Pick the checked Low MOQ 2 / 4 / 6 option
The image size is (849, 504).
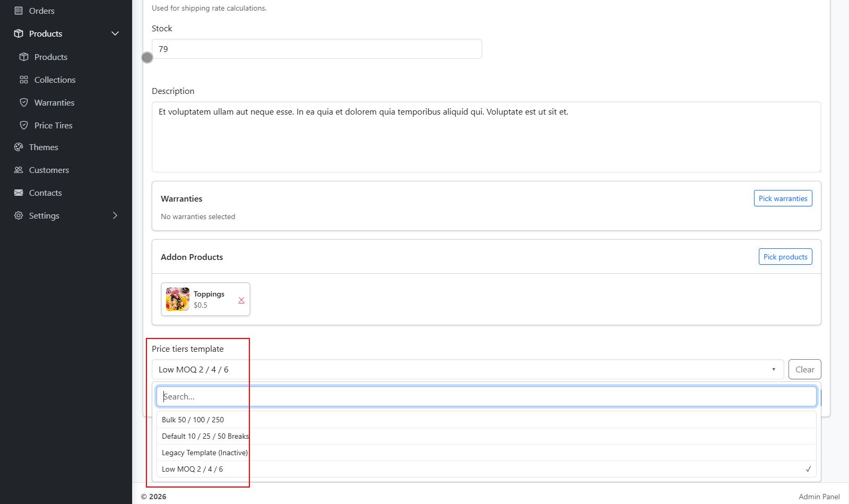[192, 469]
